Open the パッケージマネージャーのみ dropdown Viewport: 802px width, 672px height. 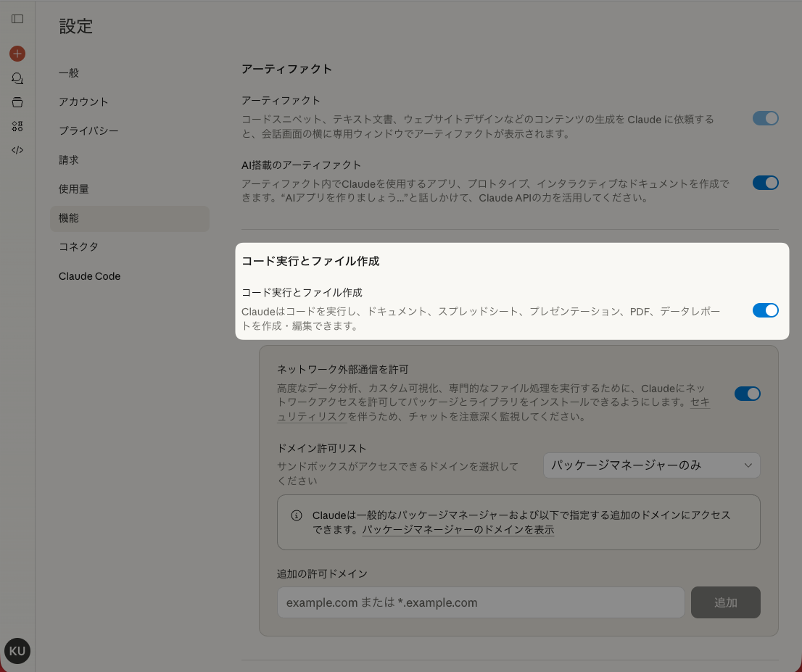pos(652,465)
